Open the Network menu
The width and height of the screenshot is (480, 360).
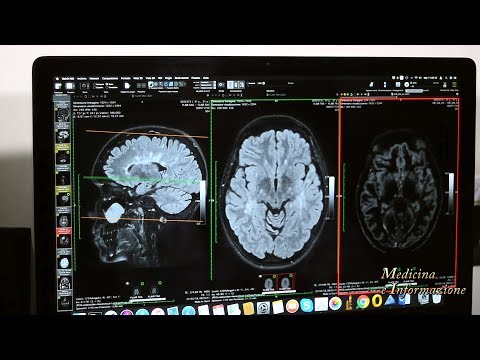(x=94, y=79)
